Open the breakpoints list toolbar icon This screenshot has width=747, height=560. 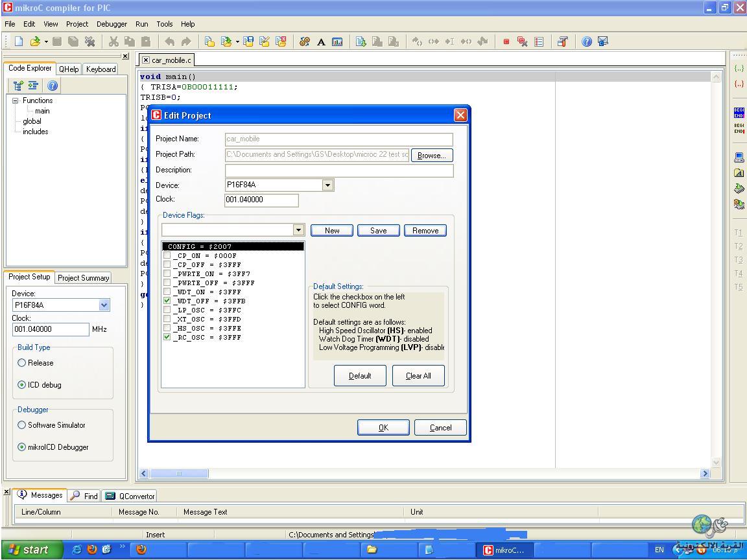coord(539,42)
